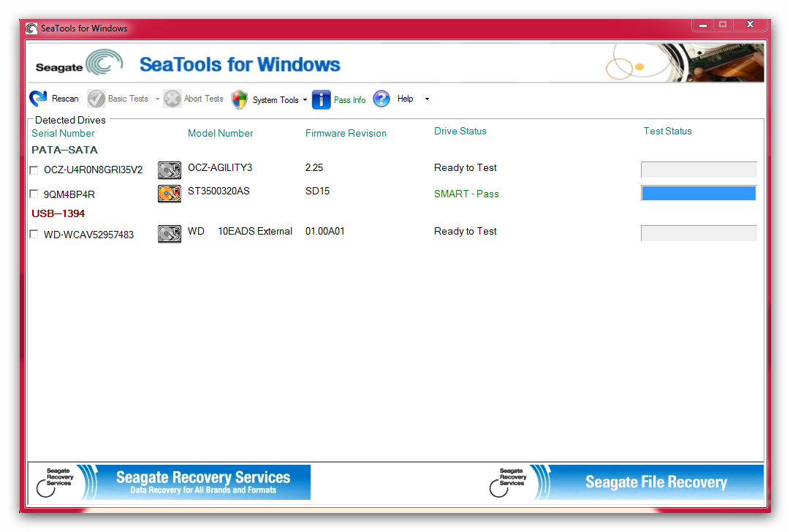Open the System Tools menu label
This screenshot has width=790, height=532.
(x=276, y=99)
